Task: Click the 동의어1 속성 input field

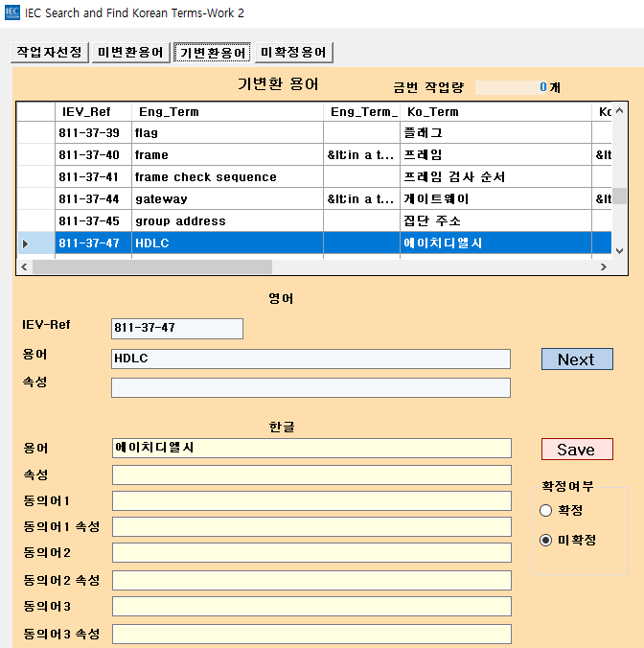Action: (x=311, y=527)
